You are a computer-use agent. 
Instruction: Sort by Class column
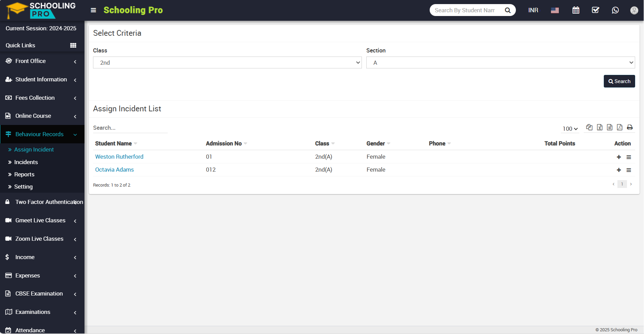(x=325, y=144)
